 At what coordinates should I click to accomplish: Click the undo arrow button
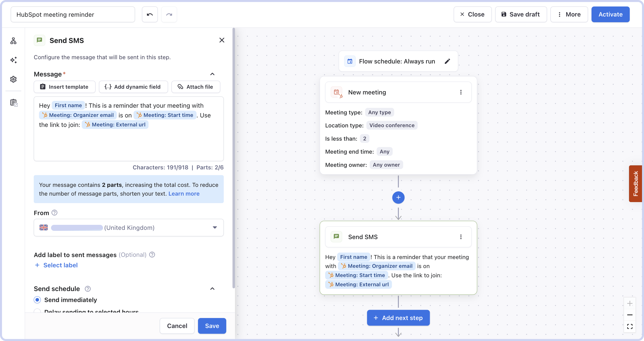(x=150, y=14)
